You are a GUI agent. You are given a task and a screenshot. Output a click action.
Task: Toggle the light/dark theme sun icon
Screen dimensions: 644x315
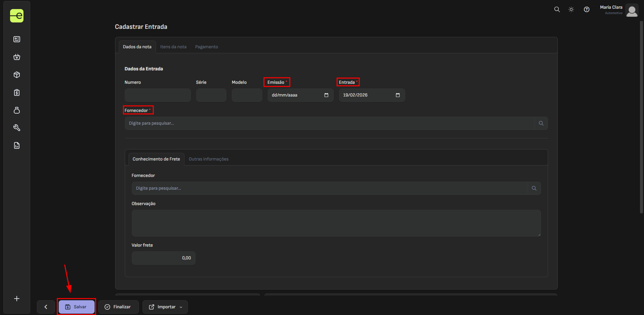click(x=571, y=9)
